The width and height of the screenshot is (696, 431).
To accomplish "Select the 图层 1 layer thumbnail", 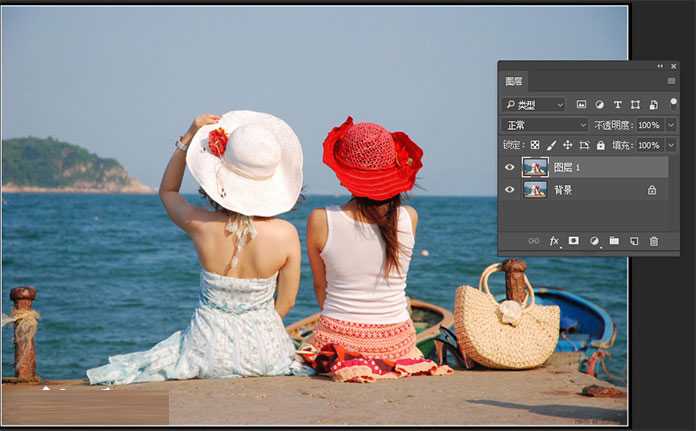I will (535, 167).
